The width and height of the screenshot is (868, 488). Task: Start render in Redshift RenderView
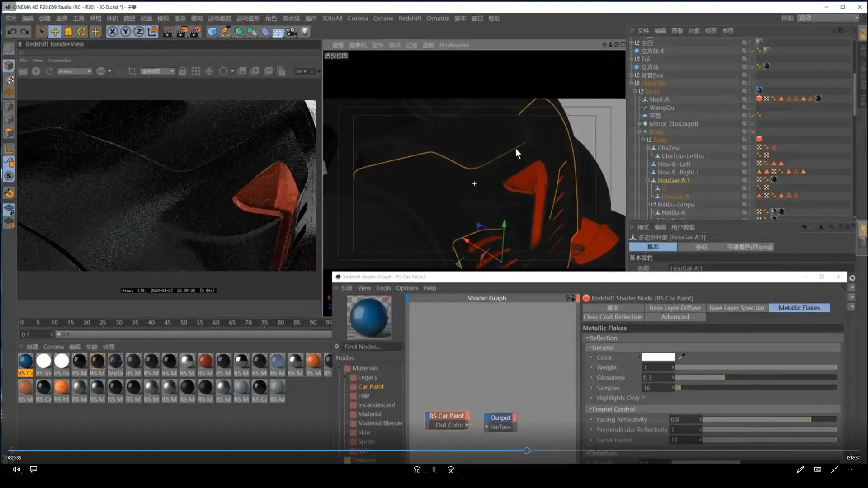click(36, 71)
